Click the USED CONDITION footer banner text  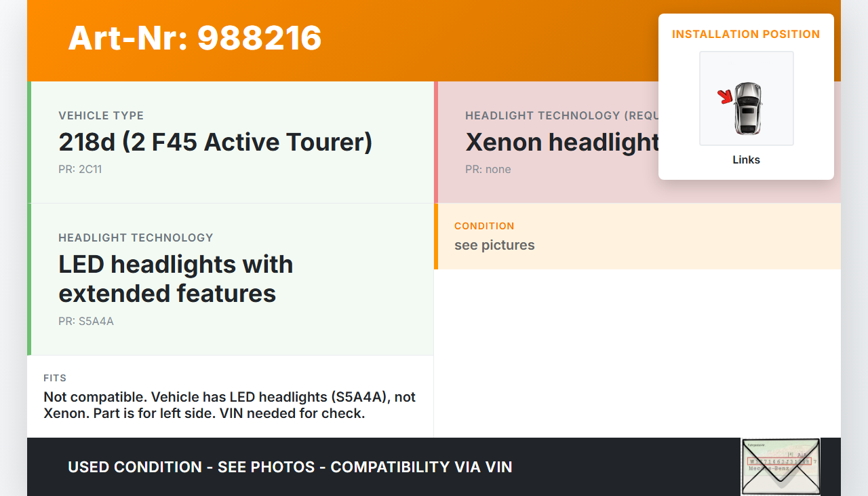290,467
